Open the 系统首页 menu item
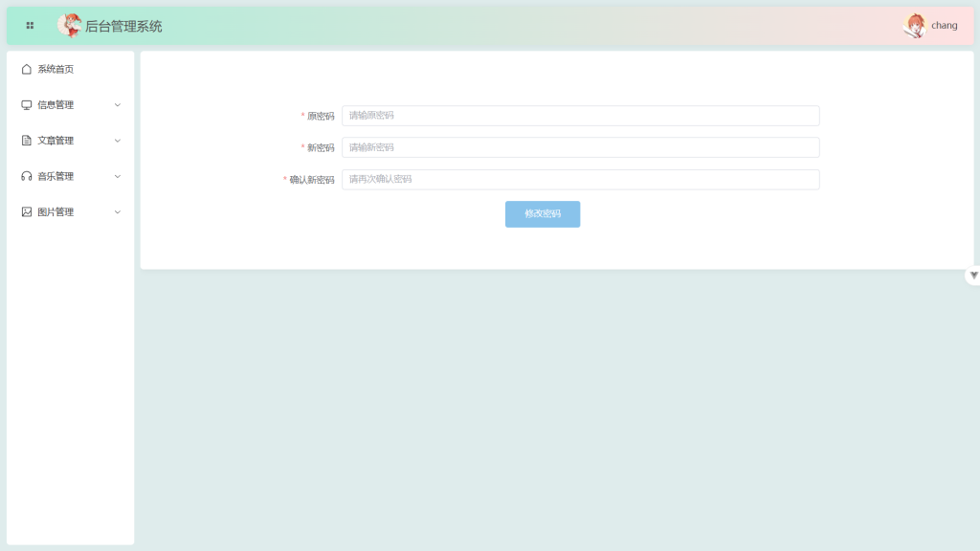 [56, 69]
